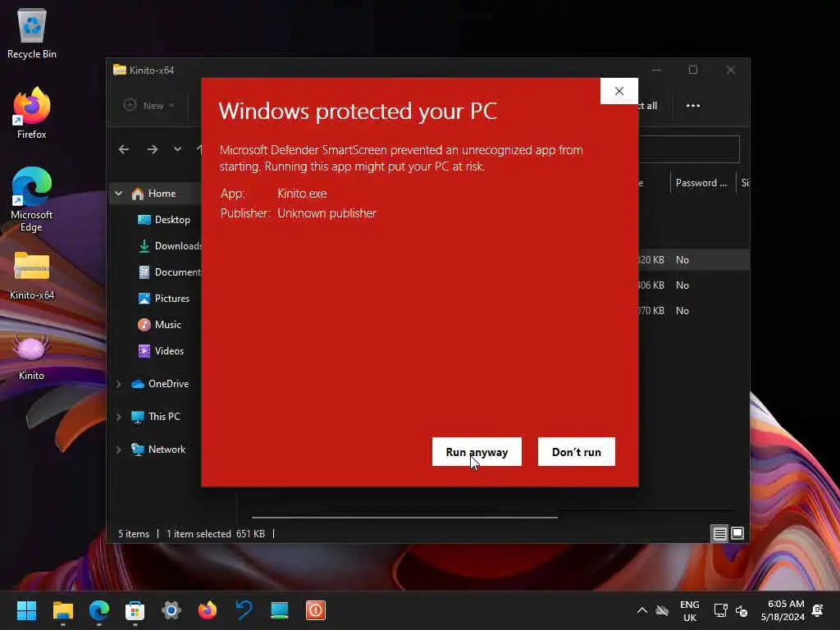Select This PC in the navigation pane
This screenshot has height=630, width=840.
pos(156,416)
